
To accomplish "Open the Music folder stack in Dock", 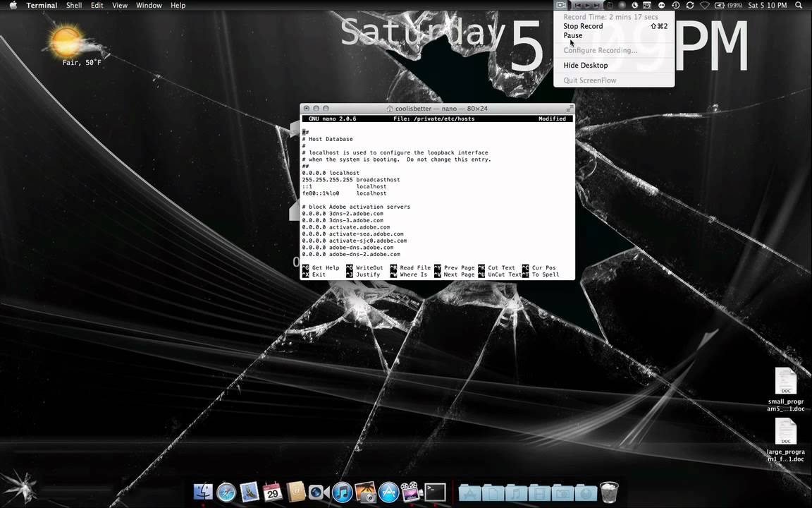I will (x=516, y=493).
